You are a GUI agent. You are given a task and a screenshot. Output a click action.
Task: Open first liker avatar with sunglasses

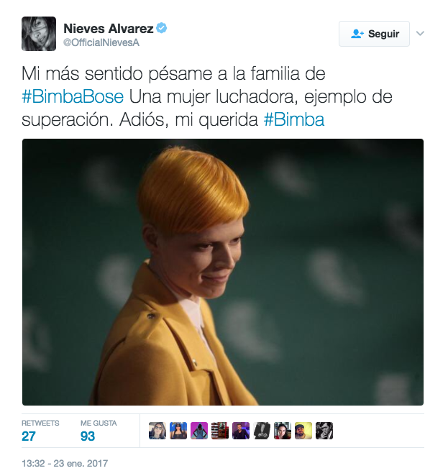click(157, 431)
